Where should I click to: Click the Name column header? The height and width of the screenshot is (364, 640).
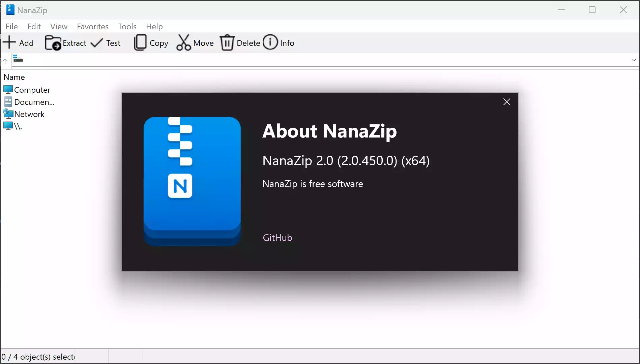click(14, 77)
